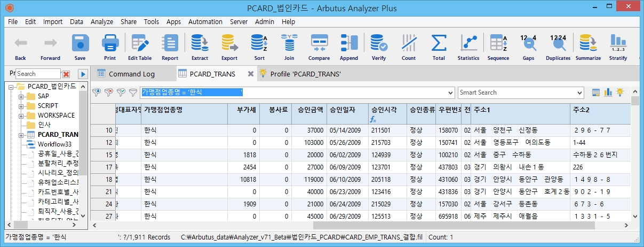Viewport: 644px width, 247px height.
Task: Click the filter expression text field
Action: click(x=293, y=92)
